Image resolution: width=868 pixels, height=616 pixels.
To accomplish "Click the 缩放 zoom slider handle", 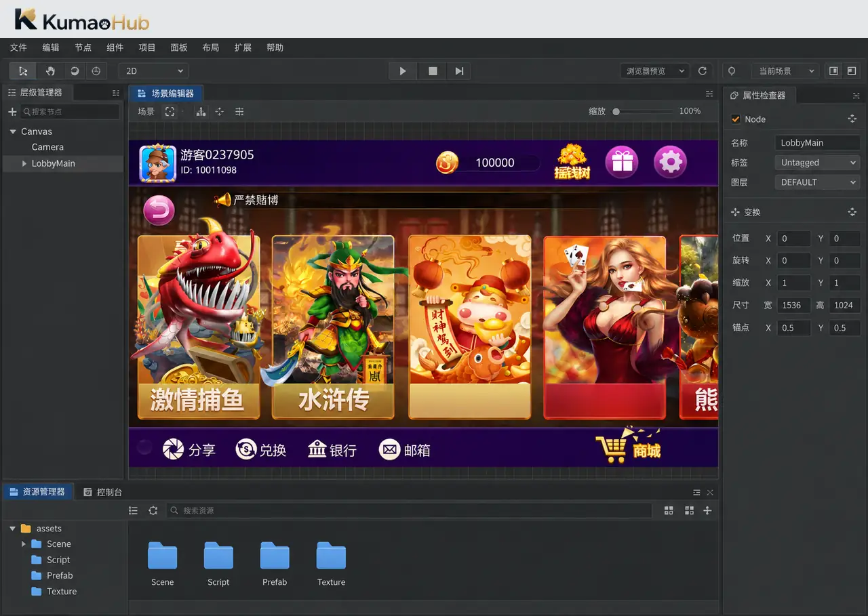I will [x=616, y=112].
